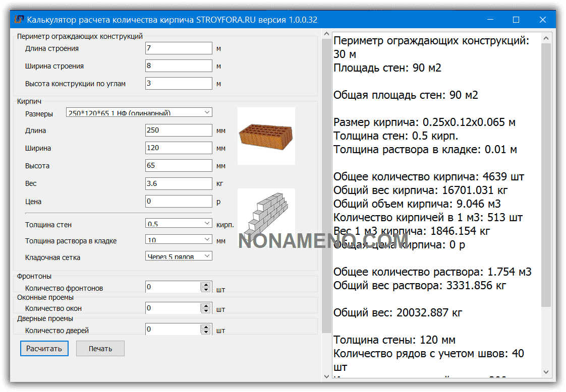The image size is (566, 392).
Task: Click the red brick picture
Action: pos(266,136)
